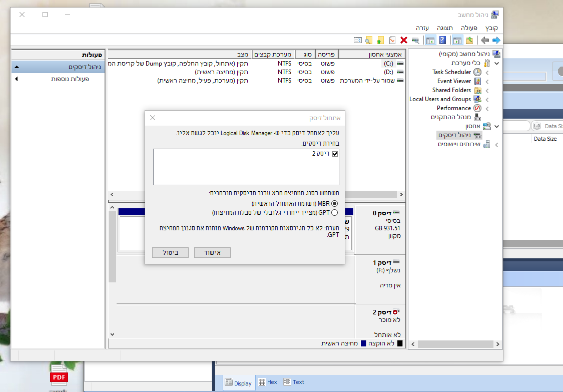
Task: Expand the Shared Folders tree node
Action: click(487, 91)
